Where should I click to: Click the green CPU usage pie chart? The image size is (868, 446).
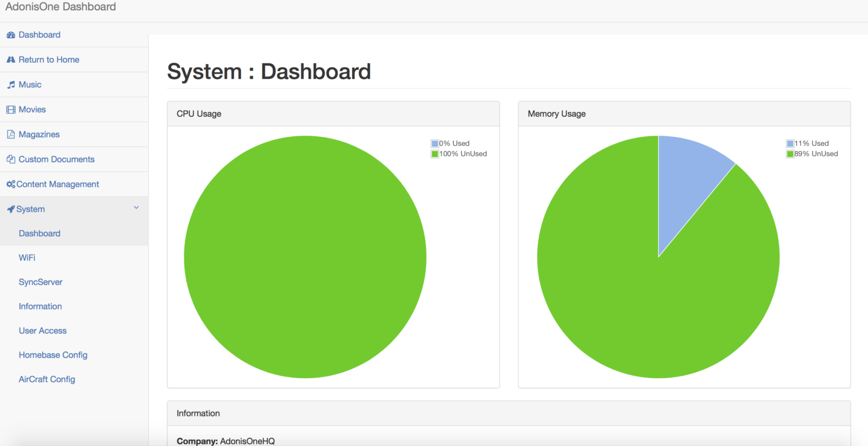click(x=305, y=257)
